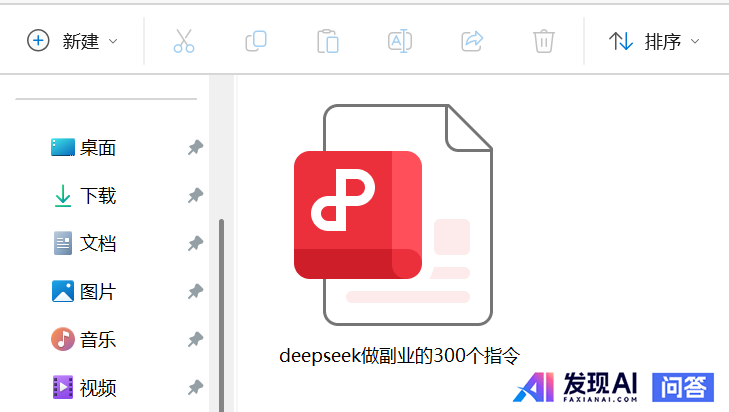Click the Rename icon in toolbar

coord(400,41)
